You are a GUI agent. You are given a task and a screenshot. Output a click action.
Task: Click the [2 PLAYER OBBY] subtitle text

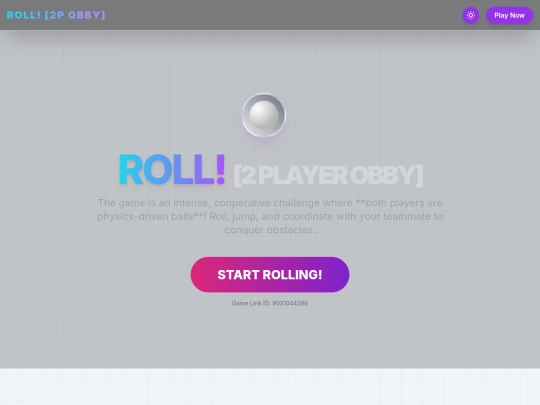pos(328,175)
